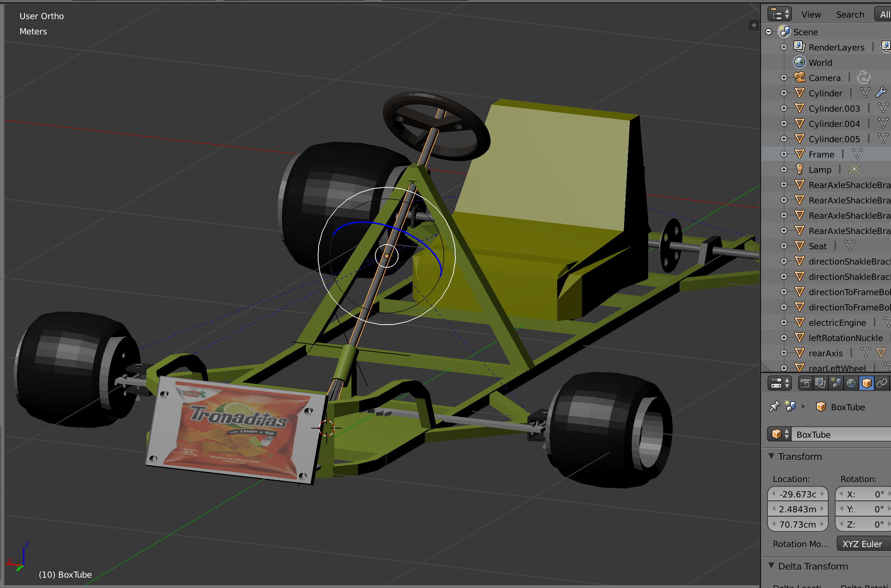Open the Object constraints chain tab

[x=882, y=383]
